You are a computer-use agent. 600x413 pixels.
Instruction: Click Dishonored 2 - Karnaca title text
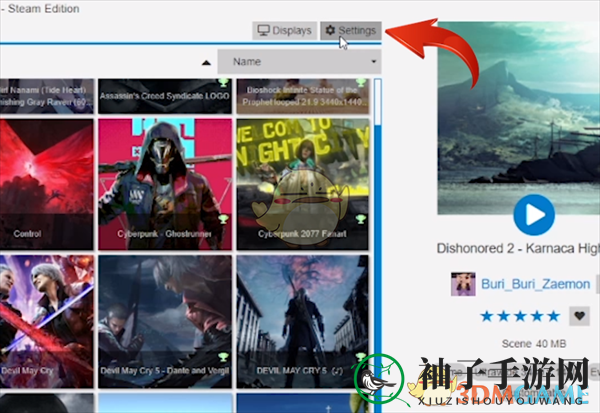pos(518,248)
